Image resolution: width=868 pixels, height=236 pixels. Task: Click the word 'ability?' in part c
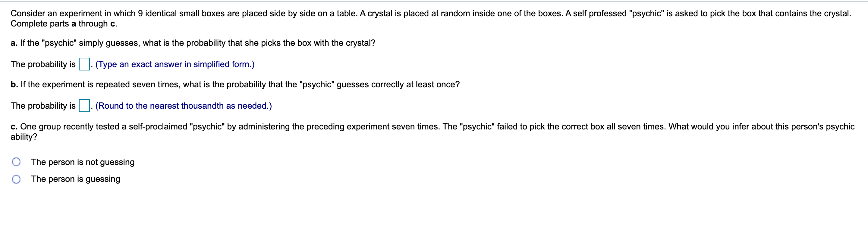[24, 137]
